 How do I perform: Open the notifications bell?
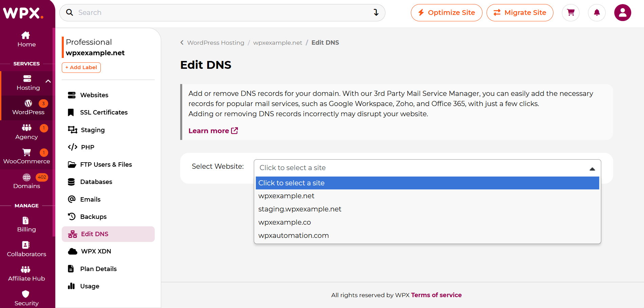click(597, 13)
